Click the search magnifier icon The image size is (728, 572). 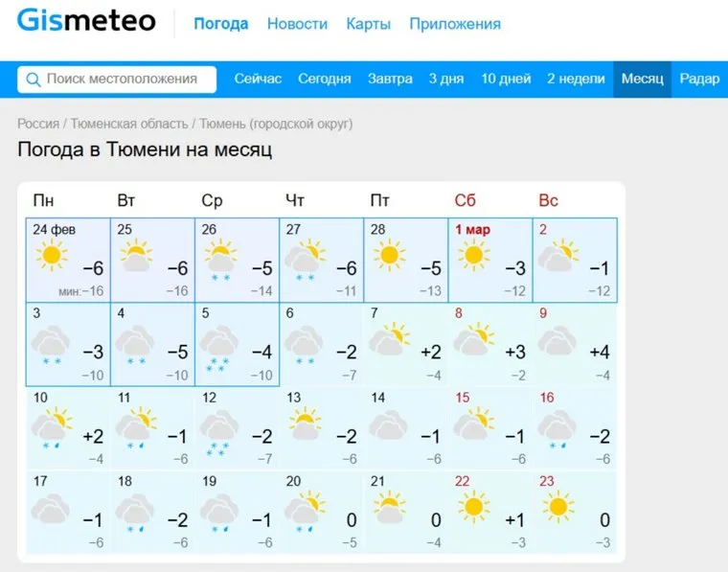coord(34,80)
